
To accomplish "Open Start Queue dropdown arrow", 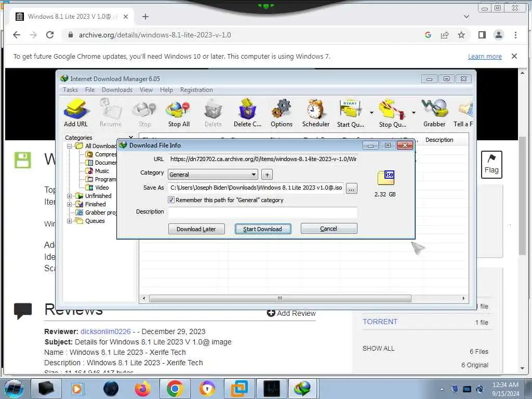I will (x=371, y=113).
